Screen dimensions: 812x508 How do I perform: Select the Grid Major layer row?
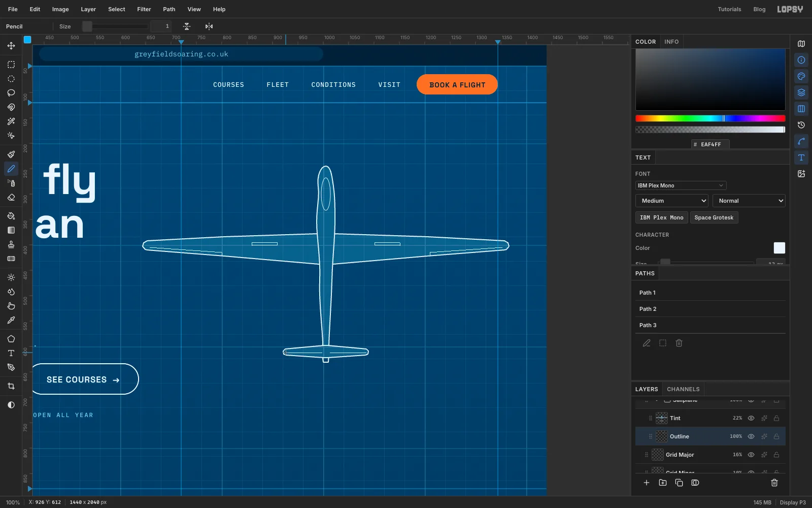coord(710,455)
